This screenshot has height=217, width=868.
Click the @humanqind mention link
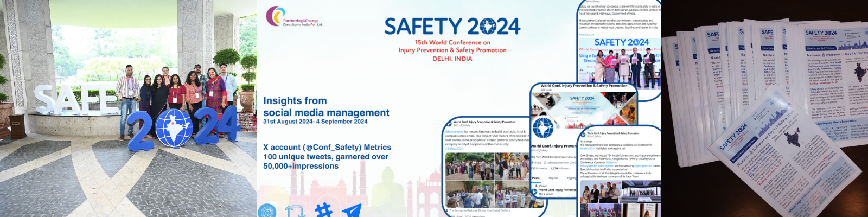pos(454,132)
